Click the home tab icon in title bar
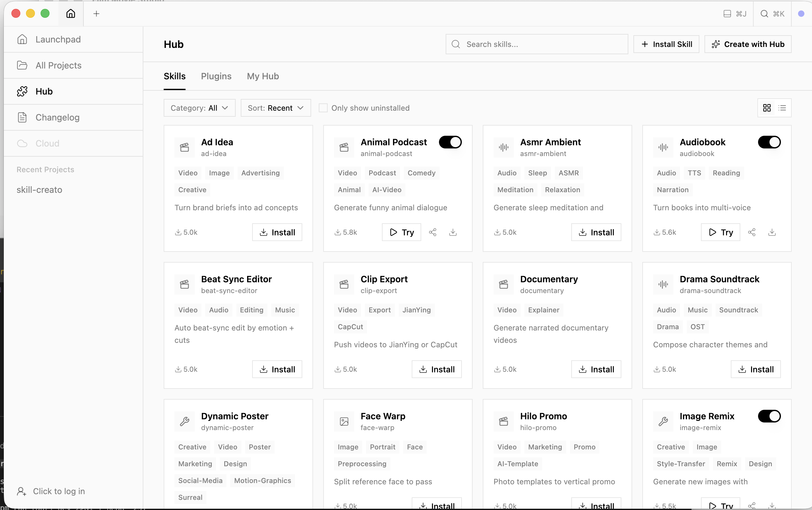 point(70,14)
